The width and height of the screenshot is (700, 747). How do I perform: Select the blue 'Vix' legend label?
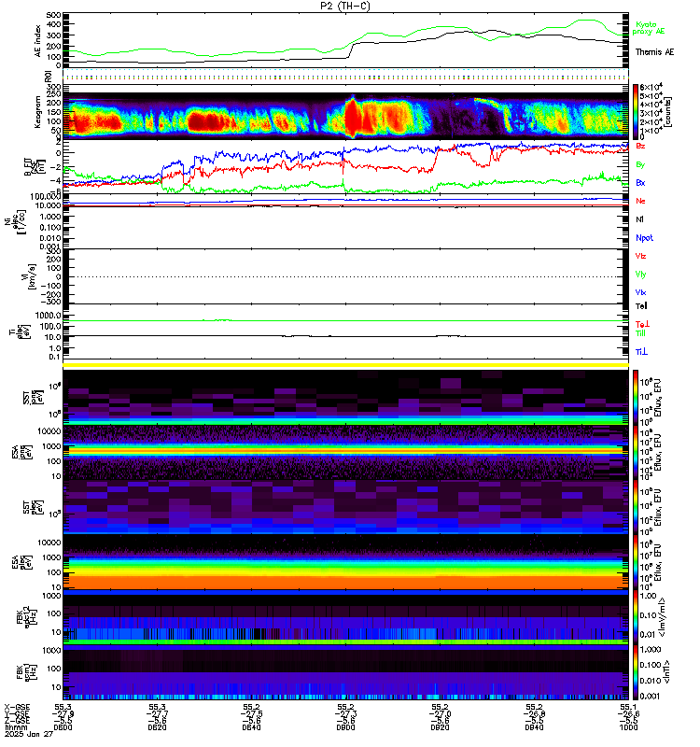tap(640, 292)
